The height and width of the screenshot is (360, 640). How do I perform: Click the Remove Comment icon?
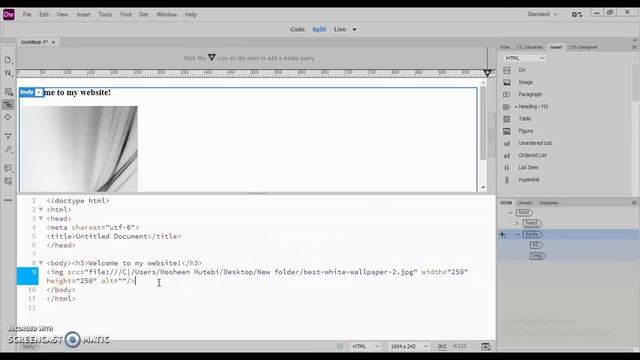[8, 181]
